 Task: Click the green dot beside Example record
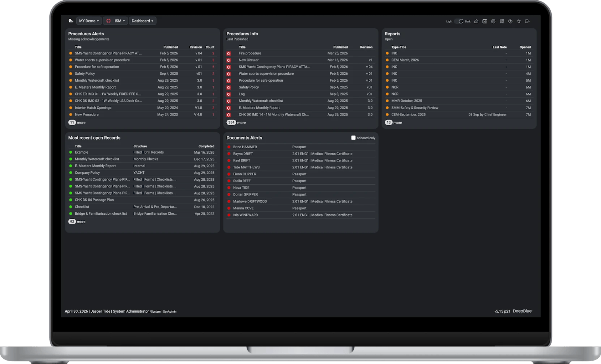71,152
